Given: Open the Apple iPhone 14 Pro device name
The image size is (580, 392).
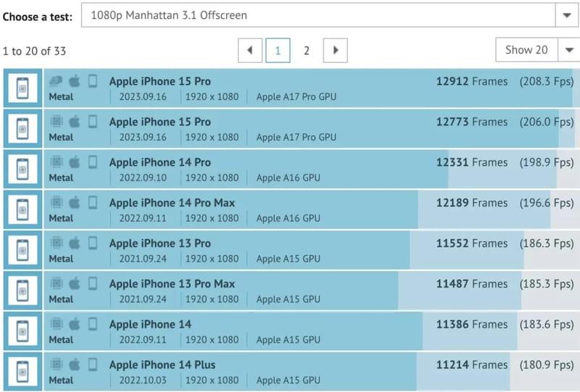Looking at the screenshot, I should [x=159, y=162].
